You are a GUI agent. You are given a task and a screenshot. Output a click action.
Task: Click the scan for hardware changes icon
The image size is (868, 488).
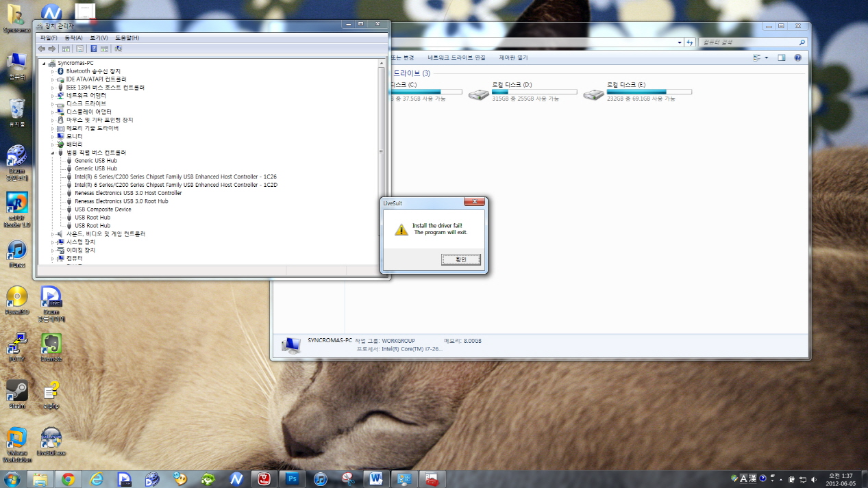click(119, 49)
